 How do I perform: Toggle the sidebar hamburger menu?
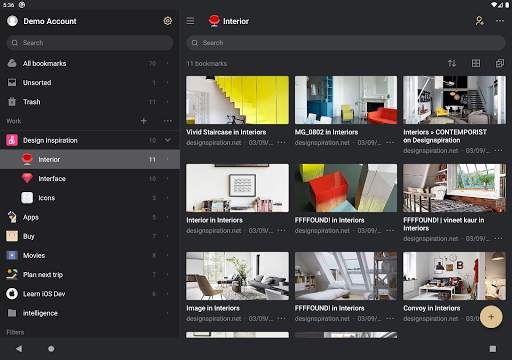(x=190, y=21)
